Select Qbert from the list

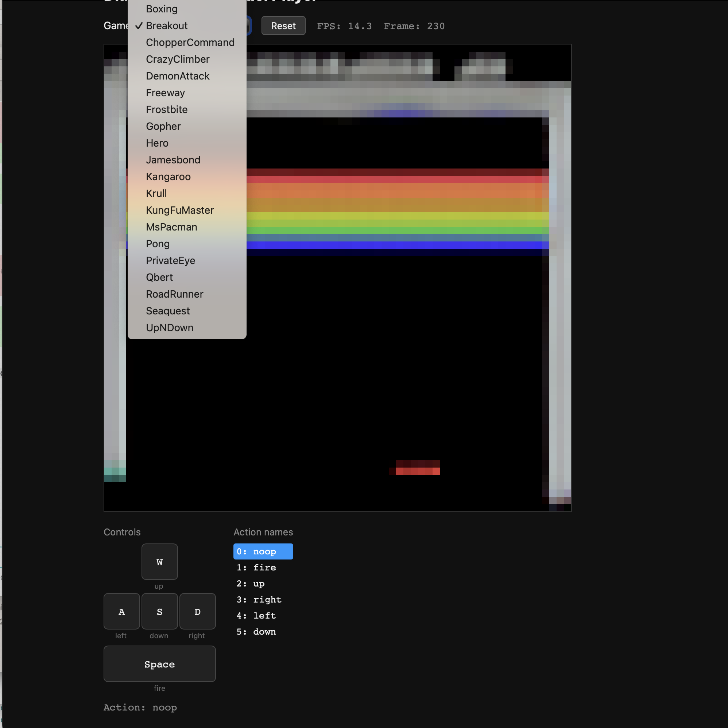(x=187, y=277)
